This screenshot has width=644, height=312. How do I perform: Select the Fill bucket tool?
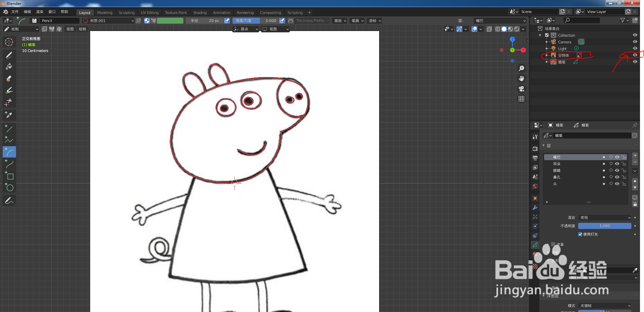(9, 67)
